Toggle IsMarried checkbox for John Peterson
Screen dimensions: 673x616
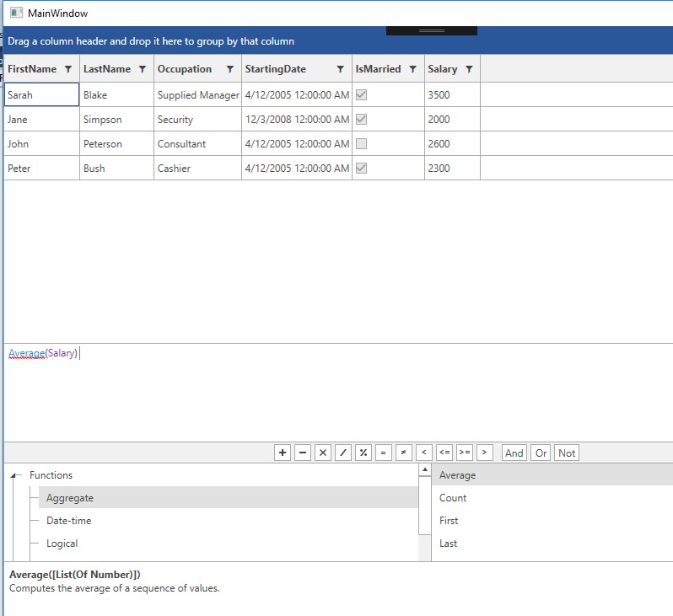point(362,144)
